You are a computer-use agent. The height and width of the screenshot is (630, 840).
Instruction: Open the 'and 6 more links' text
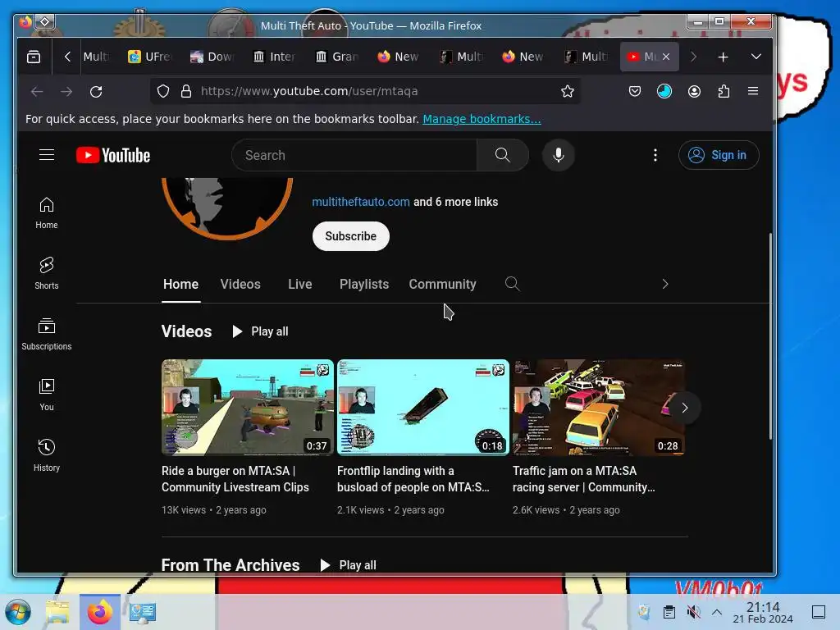coord(455,202)
